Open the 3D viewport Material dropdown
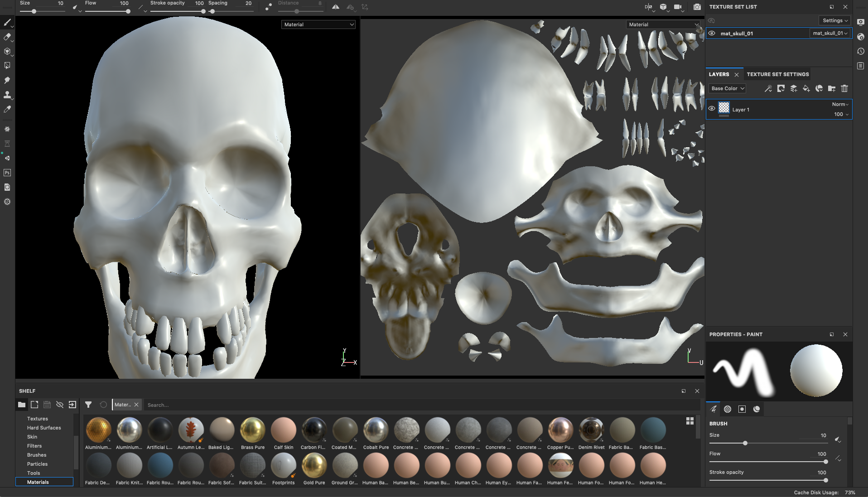Viewport: 868px width, 497px height. pos(318,24)
